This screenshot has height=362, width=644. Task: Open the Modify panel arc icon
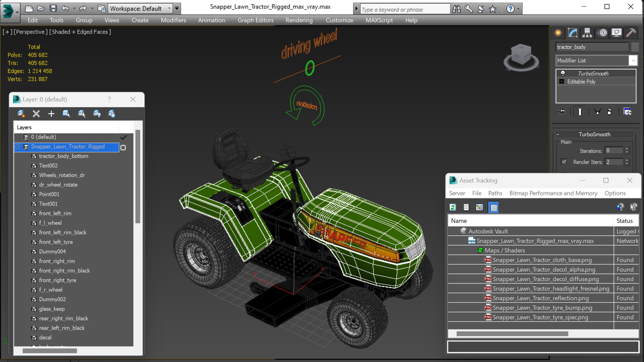click(573, 33)
